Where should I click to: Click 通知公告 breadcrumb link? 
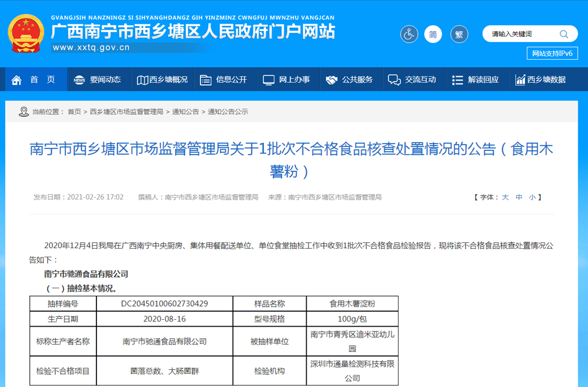185,112
